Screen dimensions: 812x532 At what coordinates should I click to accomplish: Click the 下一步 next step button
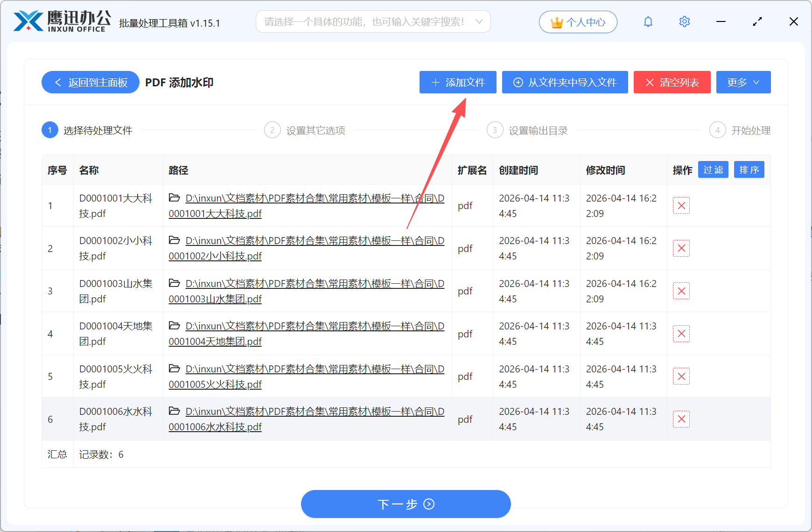coord(406,504)
